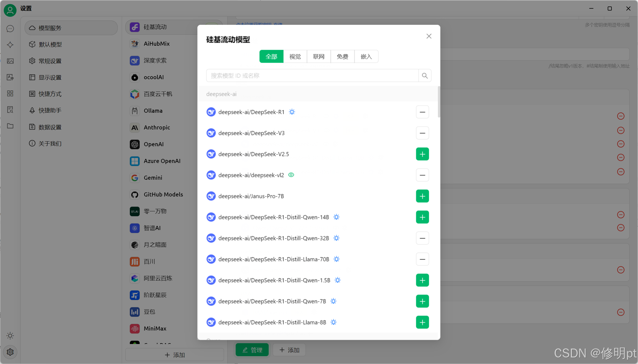Select the 免费 filter tab
Screen dimensions: 638x364
[x=342, y=56]
